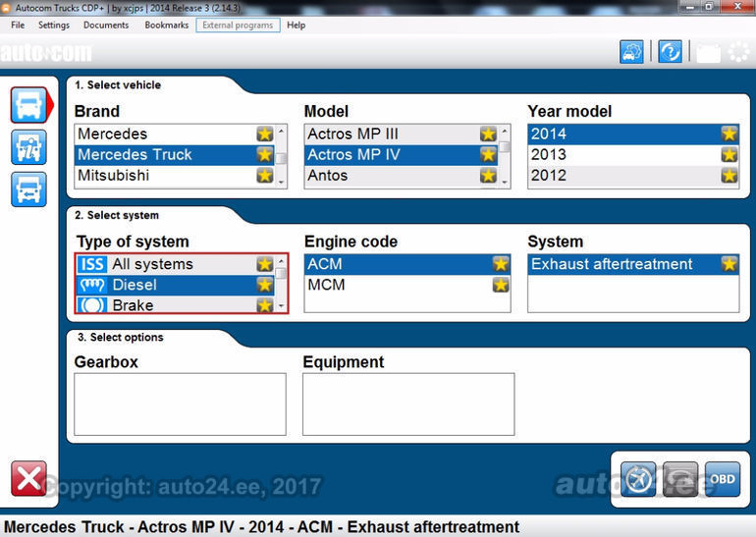756x537 pixels.
Task: Toggle favorite star for Exhaust aftertreatment
Action: [x=729, y=264]
